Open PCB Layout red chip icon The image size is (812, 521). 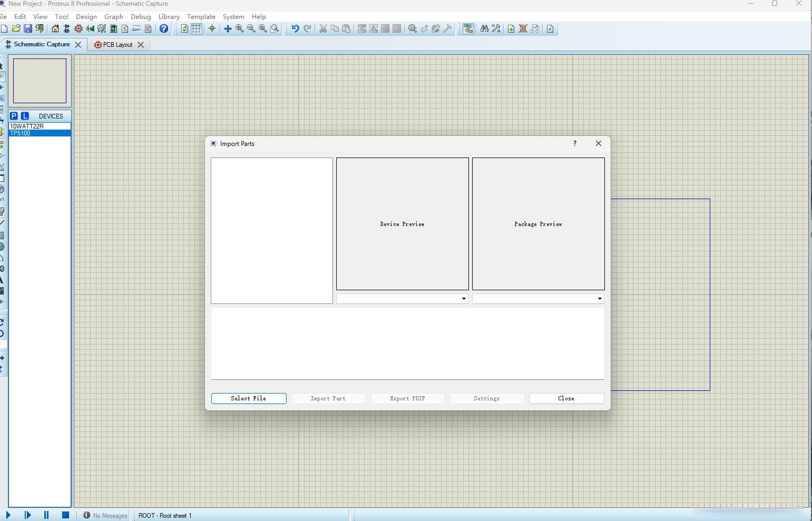click(x=79, y=29)
